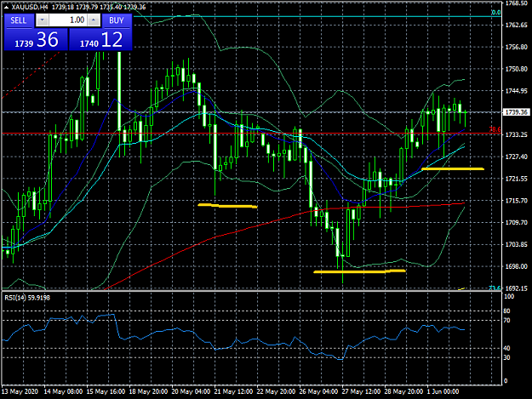Viewport: 532px width, 399px height.
Task: Click the RSI level 70 label
Action: point(506,321)
